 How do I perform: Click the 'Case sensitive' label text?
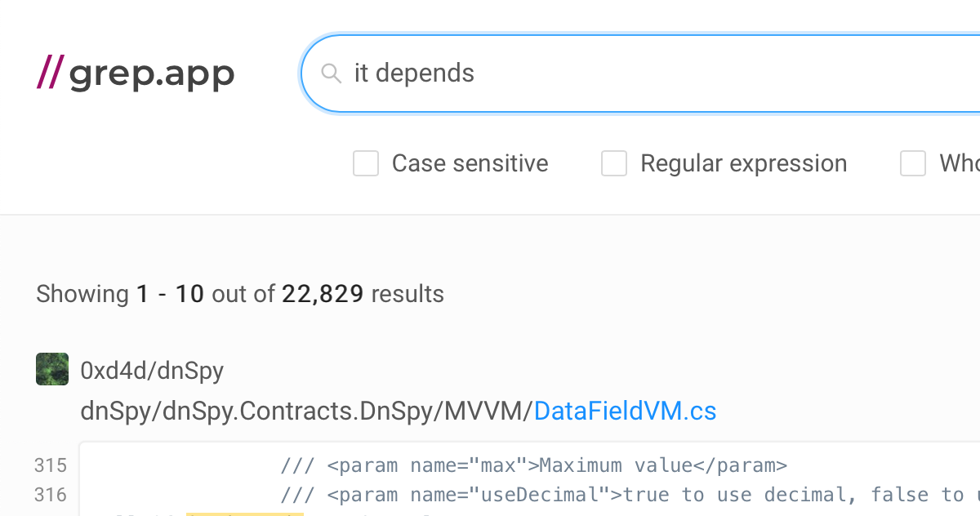point(470,163)
